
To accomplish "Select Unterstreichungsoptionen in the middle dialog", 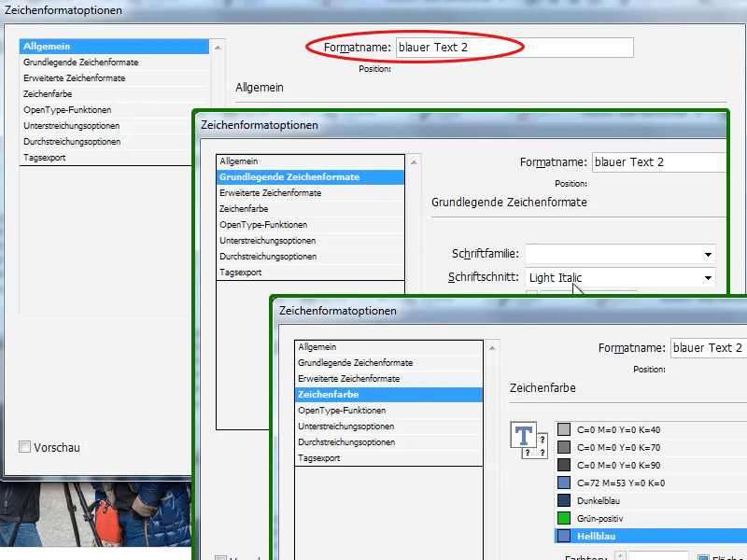I will [310, 241].
